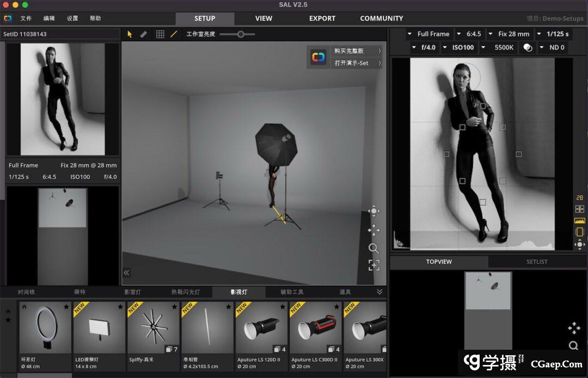Click the white balance circles icon
The image size is (588, 378).
(527, 47)
